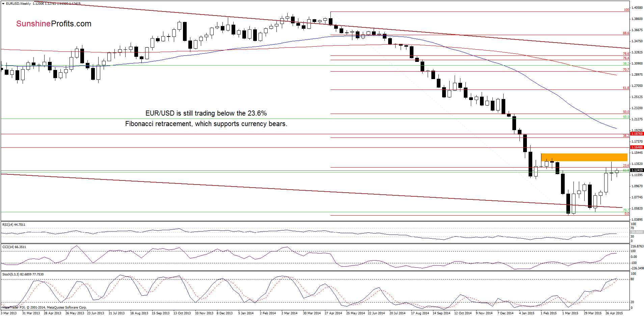Click the 9 Nov 2014 date label

click(x=484, y=313)
